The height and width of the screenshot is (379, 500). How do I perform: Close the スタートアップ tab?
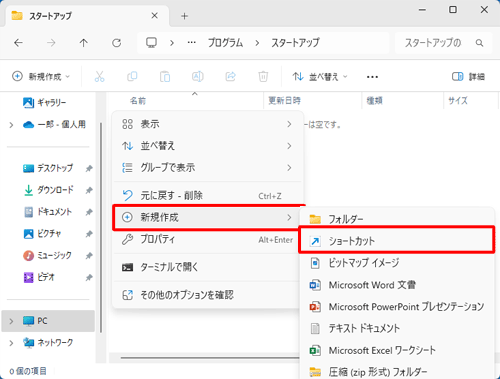[x=154, y=16]
